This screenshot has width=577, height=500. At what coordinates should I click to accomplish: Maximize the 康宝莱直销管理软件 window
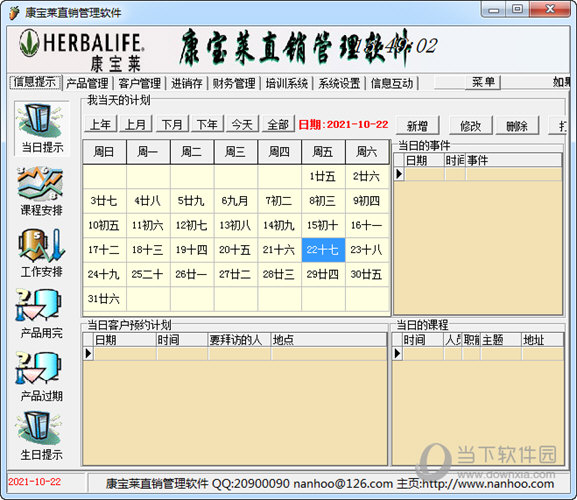(x=518, y=10)
